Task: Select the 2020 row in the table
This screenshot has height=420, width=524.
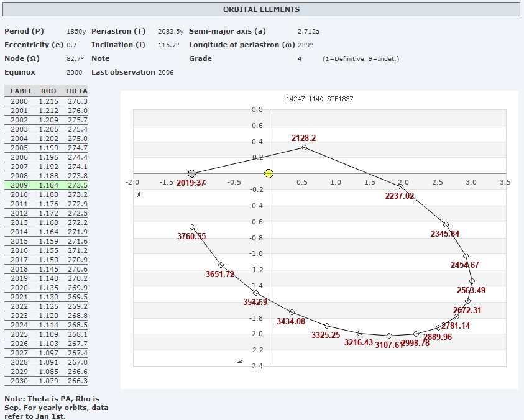Action: click(47, 288)
